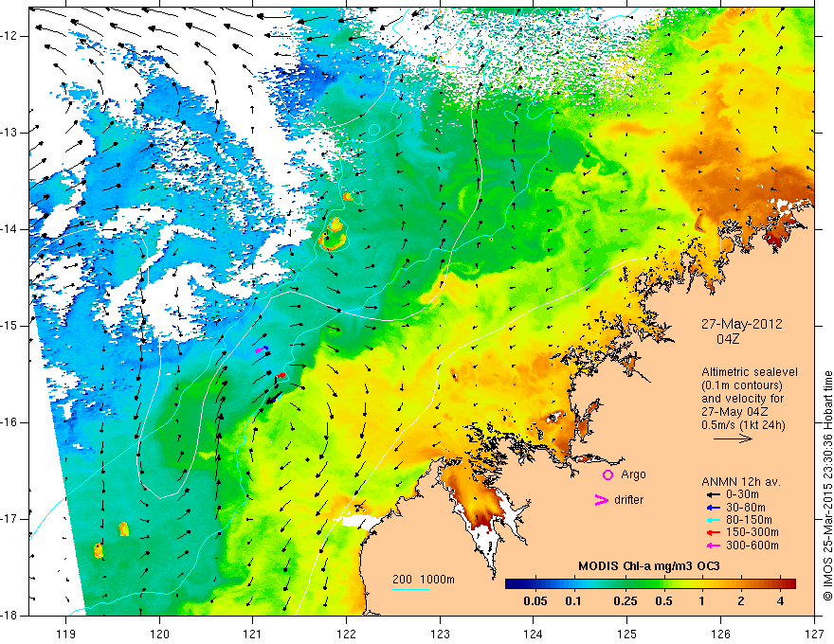This screenshot has width=834, height=644.
Task: Click longitude axis label 119
Action: (66, 633)
